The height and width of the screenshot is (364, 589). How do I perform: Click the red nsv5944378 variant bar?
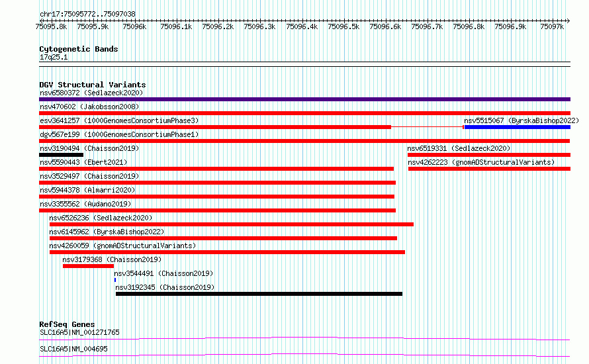[x=217, y=197]
